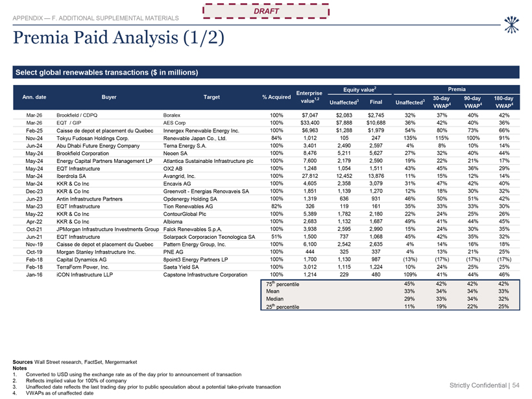Select target 'OX2 AB'
532x399 pixels.
173,169
